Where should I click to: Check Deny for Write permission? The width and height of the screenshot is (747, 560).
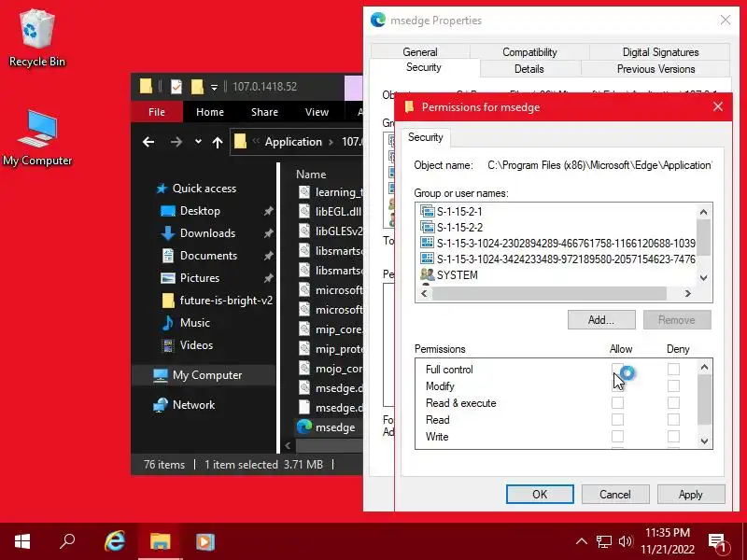pos(673,436)
